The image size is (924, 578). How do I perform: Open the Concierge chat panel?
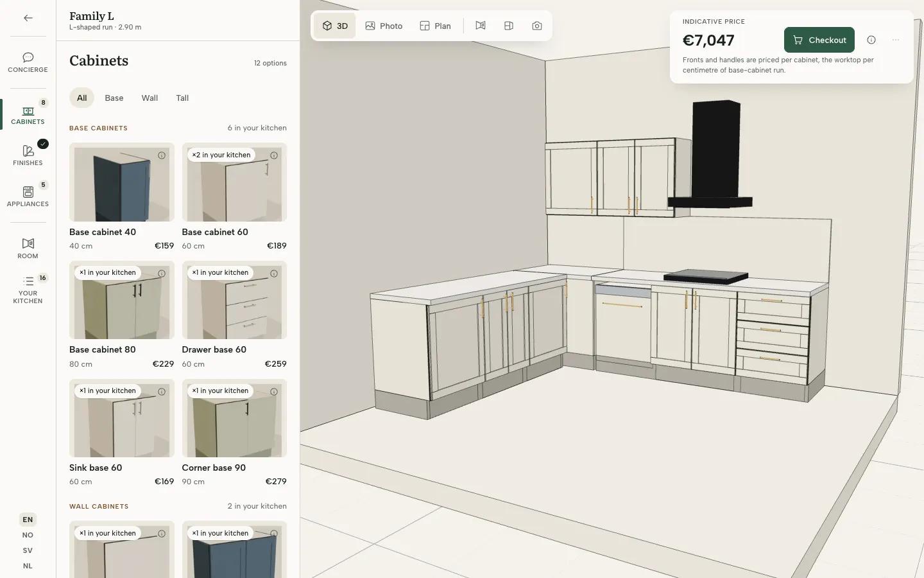pos(28,62)
